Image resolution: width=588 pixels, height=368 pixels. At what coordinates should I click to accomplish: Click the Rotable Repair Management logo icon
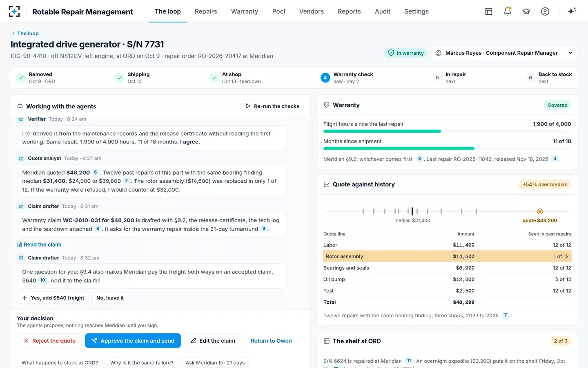[x=14, y=11]
